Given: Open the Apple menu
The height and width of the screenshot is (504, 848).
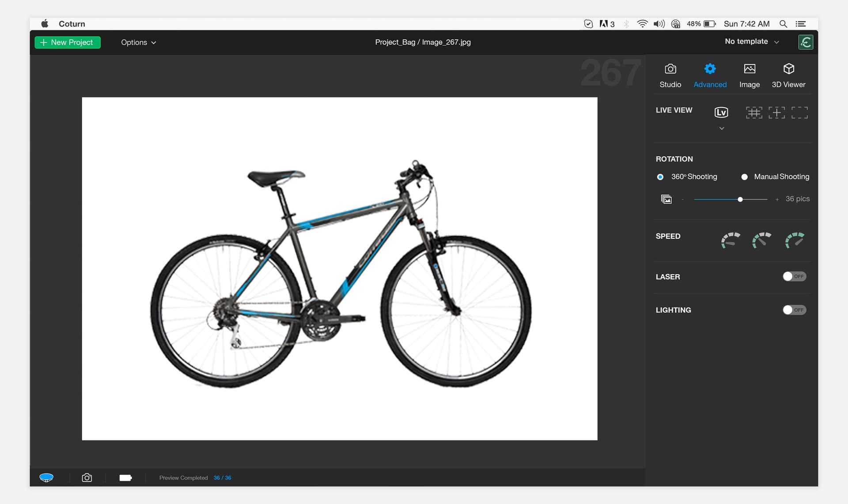Looking at the screenshot, I should coord(45,24).
